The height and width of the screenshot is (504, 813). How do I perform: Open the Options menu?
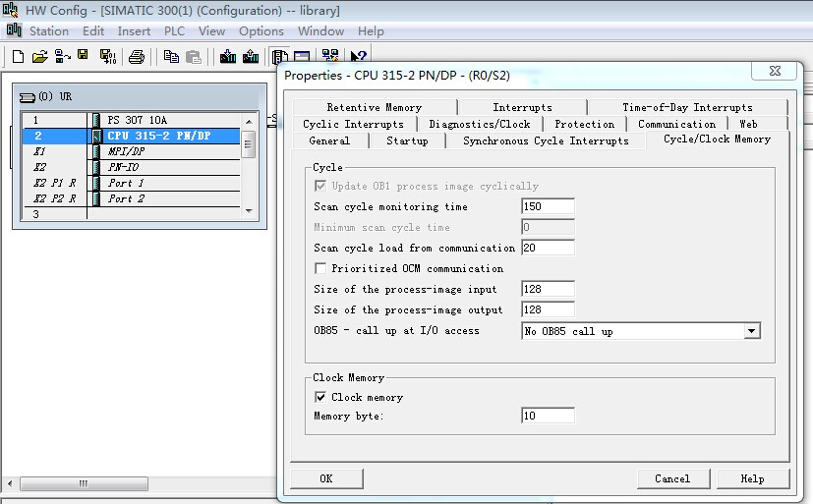click(x=261, y=31)
